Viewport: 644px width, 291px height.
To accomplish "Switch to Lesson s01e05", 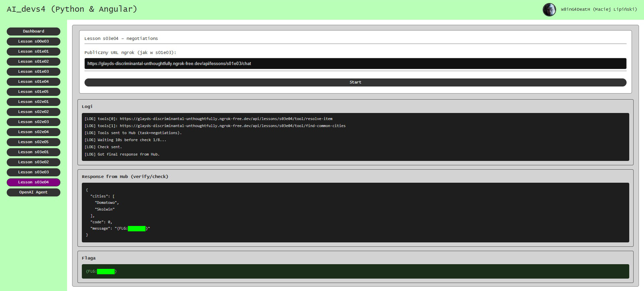I will click(x=34, y=92).
